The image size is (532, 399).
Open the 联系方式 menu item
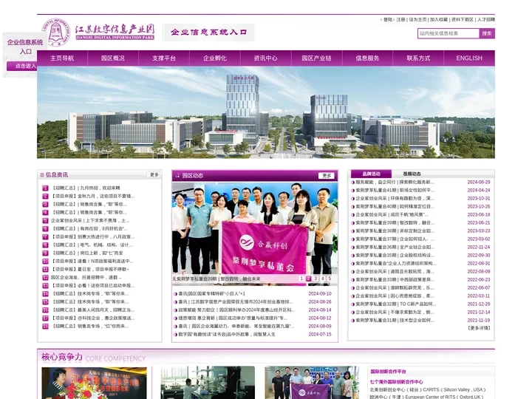[x=418, y=58]
